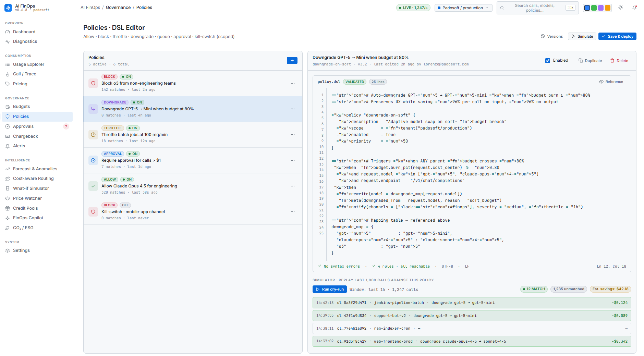Select the purple theme swatch
This screenshot has height=356, width=644.
pyautogui.click(x=601, y=8)
